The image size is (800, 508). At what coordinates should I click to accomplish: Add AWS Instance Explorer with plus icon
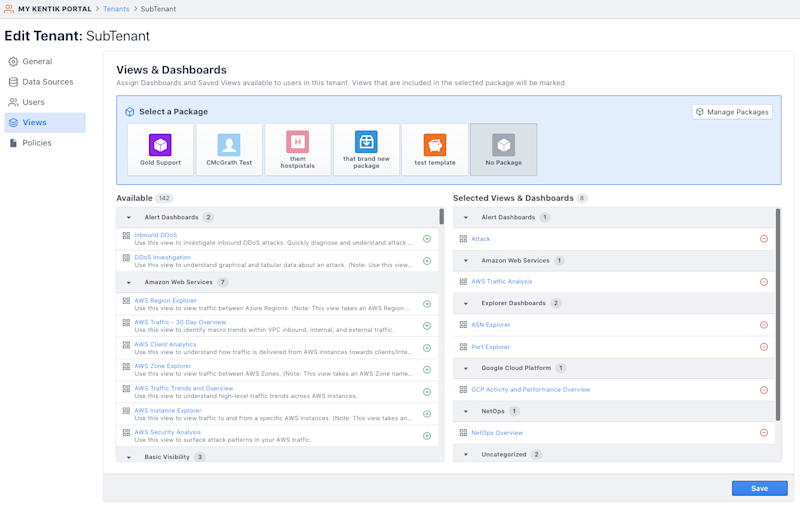pos(427,414)
